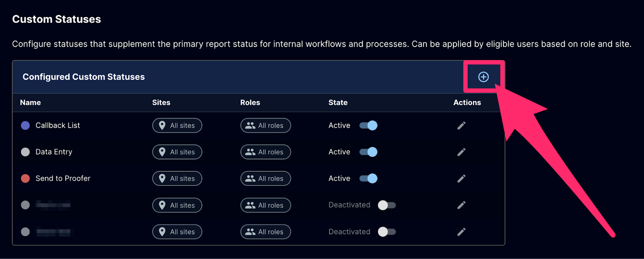Click All roles chip for Data Entry

[266, 152]
